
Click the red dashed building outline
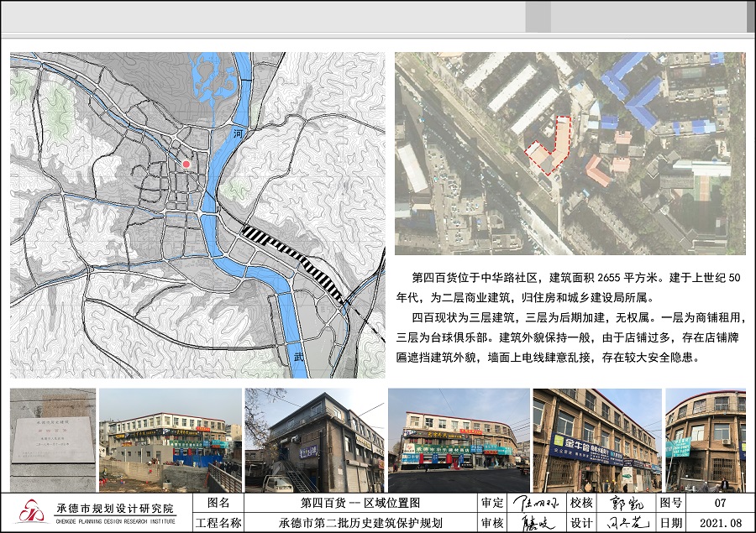coord(550,146)
